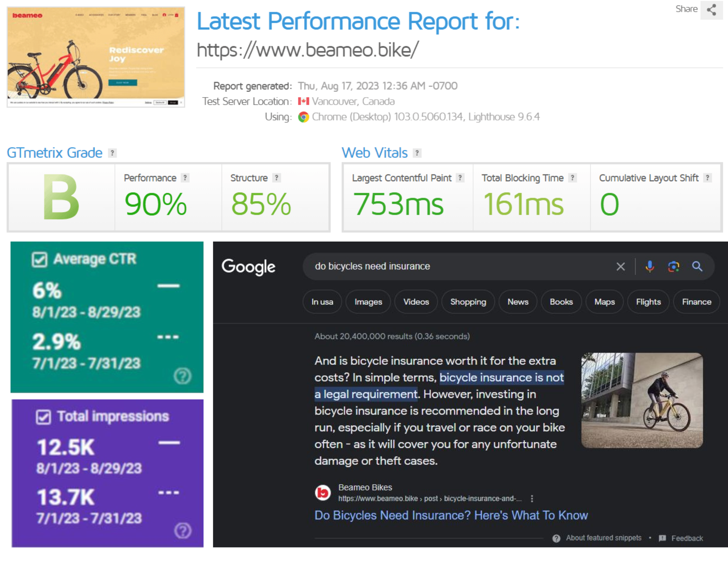The width and height of the screenshot is (728, 562).
Task: Open Total impressions help icon
Action: point(182,531)
